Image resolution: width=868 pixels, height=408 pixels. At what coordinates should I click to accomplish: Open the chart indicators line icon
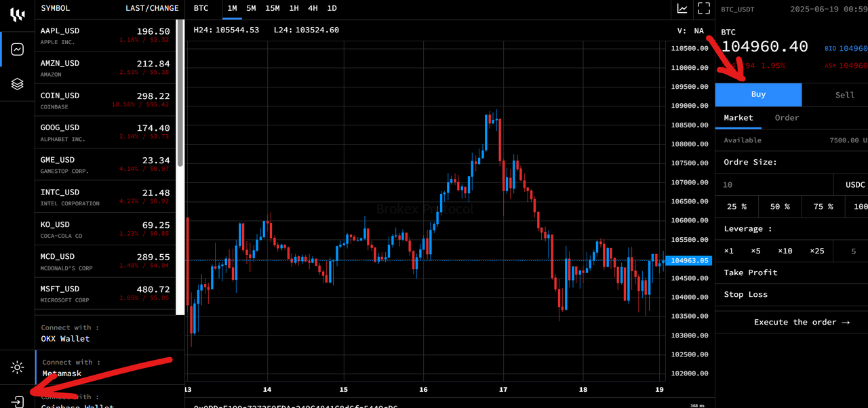click(x=682, y=9)
